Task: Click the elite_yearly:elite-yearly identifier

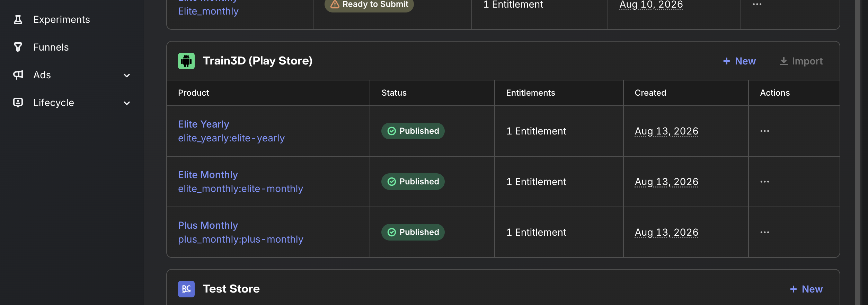Action: click(x=231, y=138)
